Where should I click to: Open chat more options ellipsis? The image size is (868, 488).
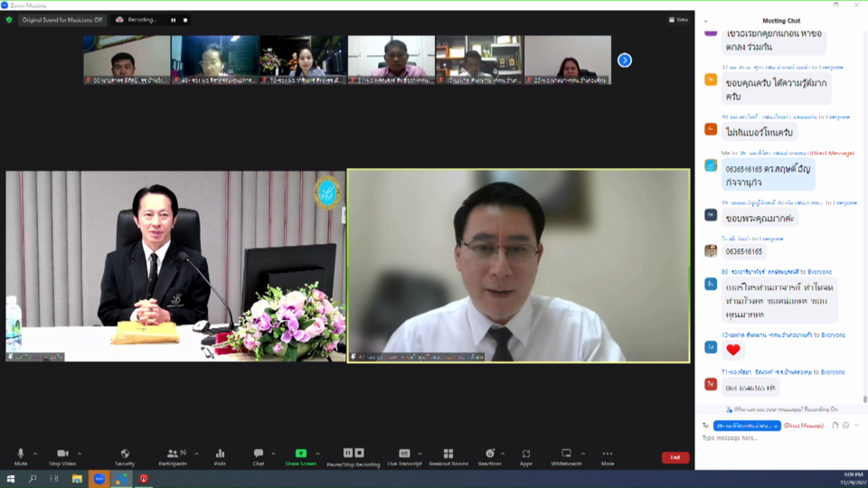(856, 426)
